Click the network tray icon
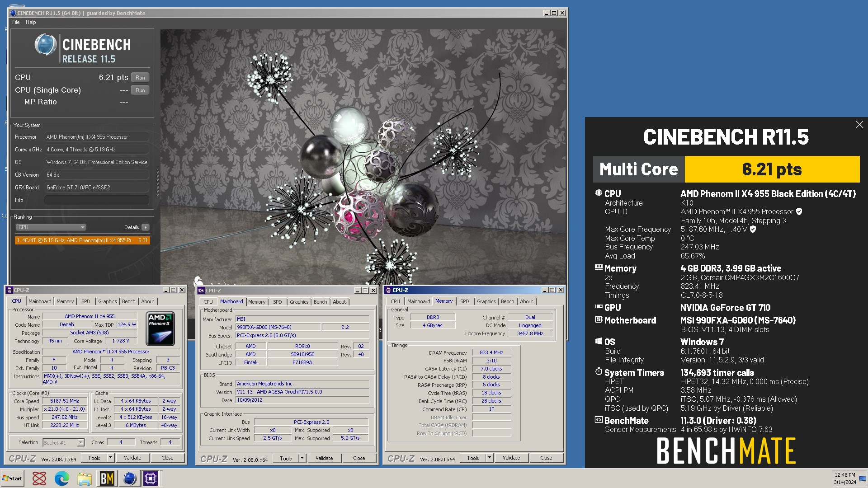Image resolution: width=868 pixels, height=488 pixels. pos(863,479)
